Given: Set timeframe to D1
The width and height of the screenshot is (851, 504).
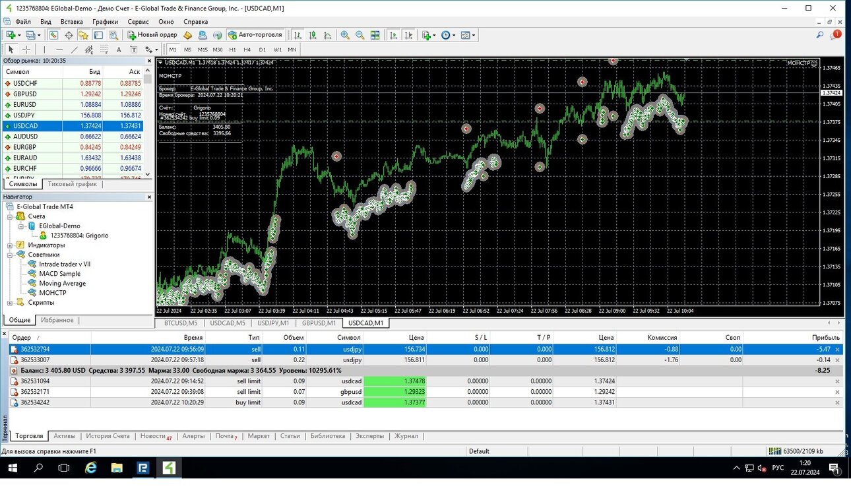Looking at the screenshot, I should coord(262,49).
